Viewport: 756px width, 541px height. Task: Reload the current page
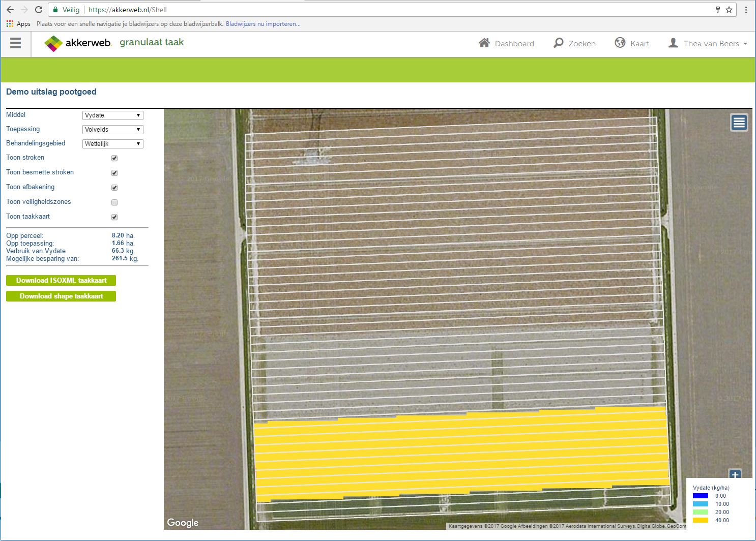[x=39, y=10]
